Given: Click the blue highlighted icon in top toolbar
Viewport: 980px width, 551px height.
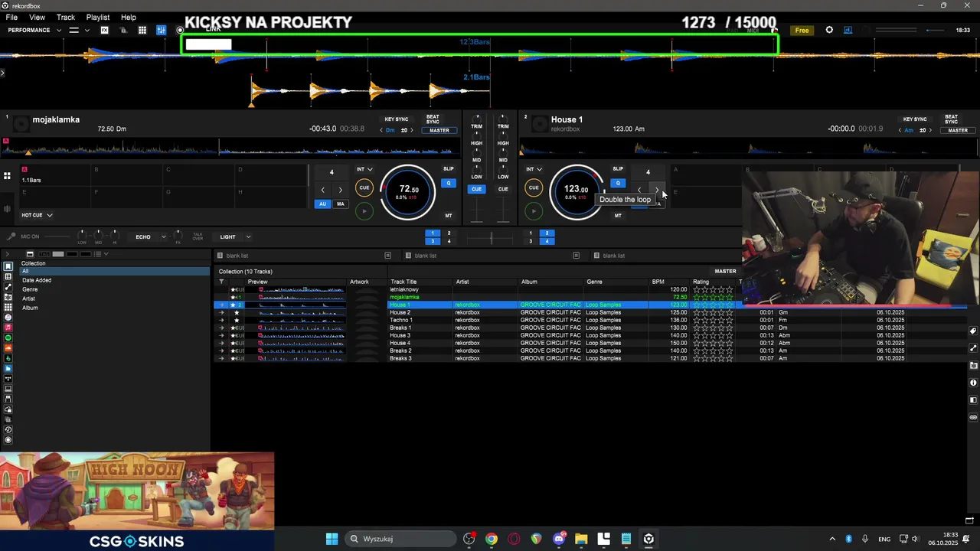Looking at the screenshot, I should 162,30.
